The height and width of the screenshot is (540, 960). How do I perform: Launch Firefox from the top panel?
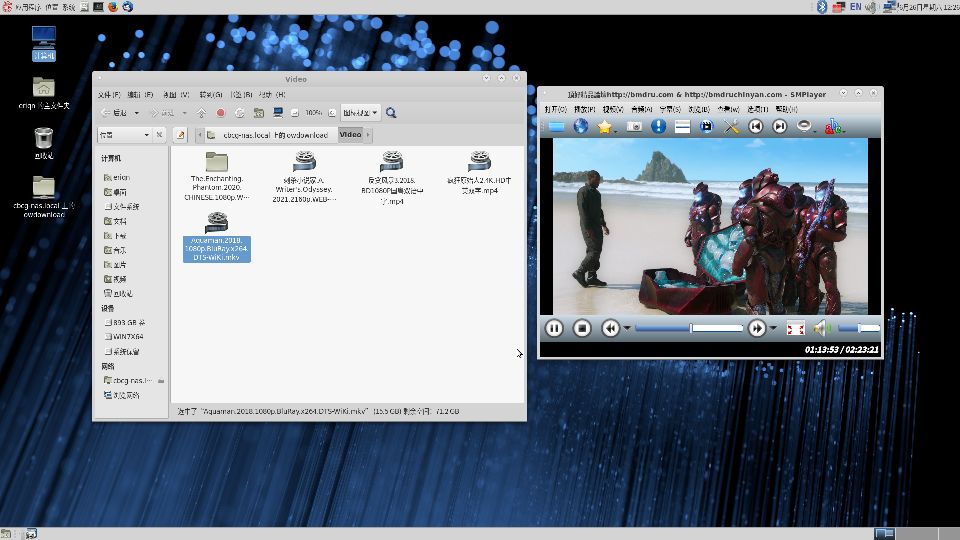[113, 7]
